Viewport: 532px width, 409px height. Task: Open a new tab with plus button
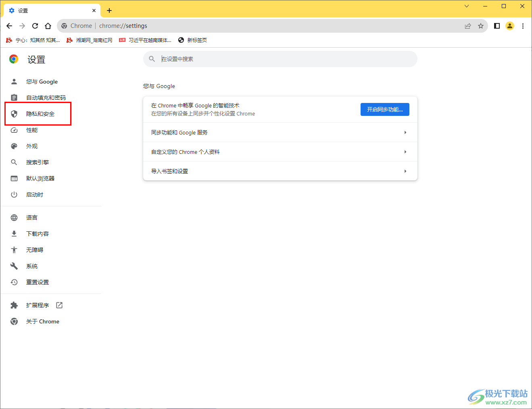(x=109, y=10)
